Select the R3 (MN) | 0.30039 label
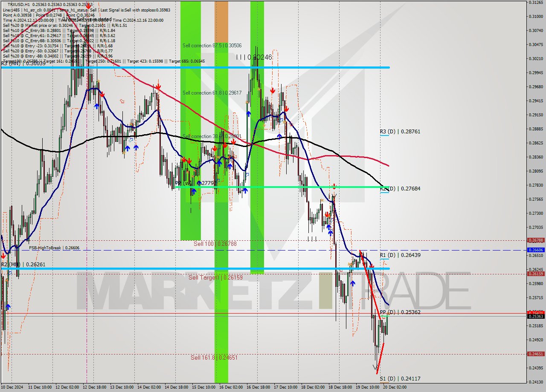The height and width of the screenshot is (392, 546). 23,63
